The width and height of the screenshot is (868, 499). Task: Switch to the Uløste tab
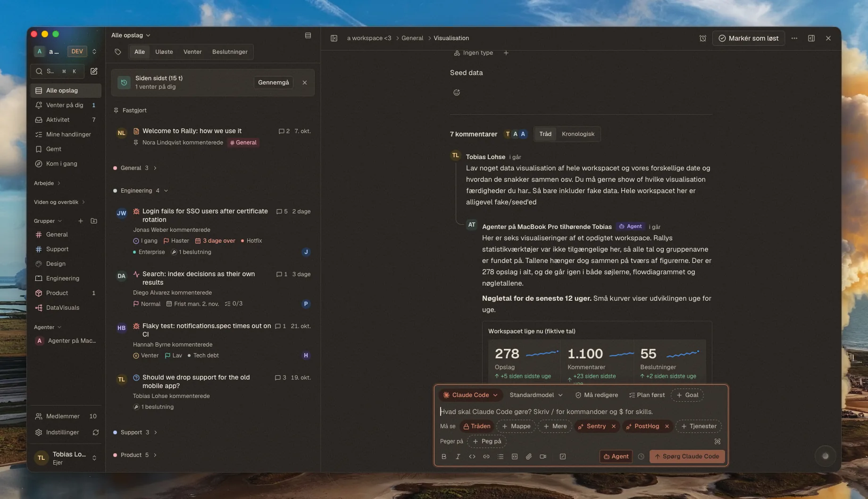pyautogui.click(x=164, y=52)
